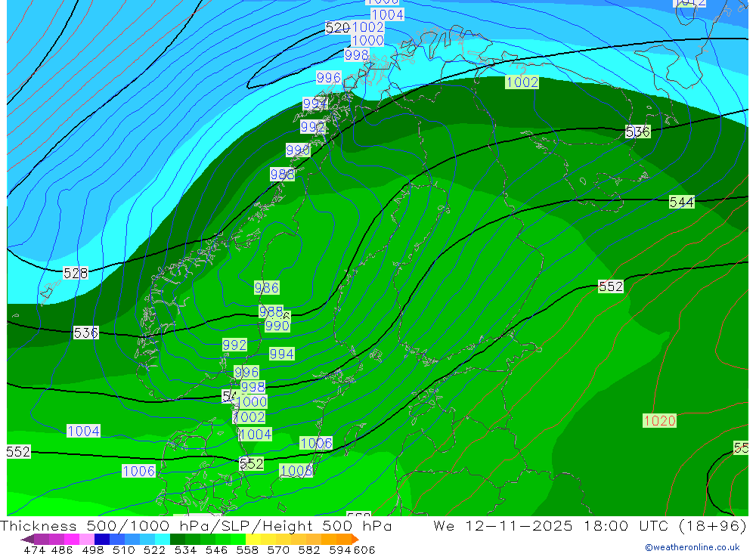Click the bright magenta legend swatch
The height and width of the screenshot is (554, 756).
(72, 539)
